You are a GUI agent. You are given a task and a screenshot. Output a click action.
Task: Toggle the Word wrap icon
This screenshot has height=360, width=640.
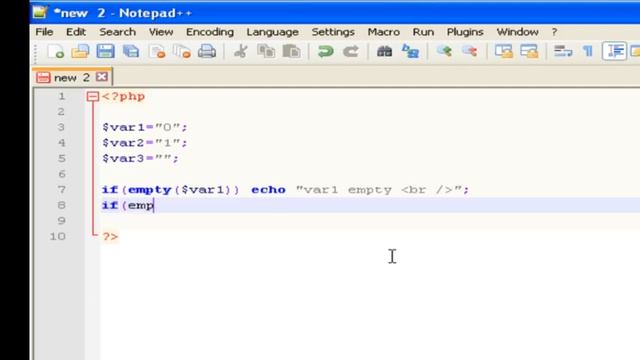[x=563, y=51]
